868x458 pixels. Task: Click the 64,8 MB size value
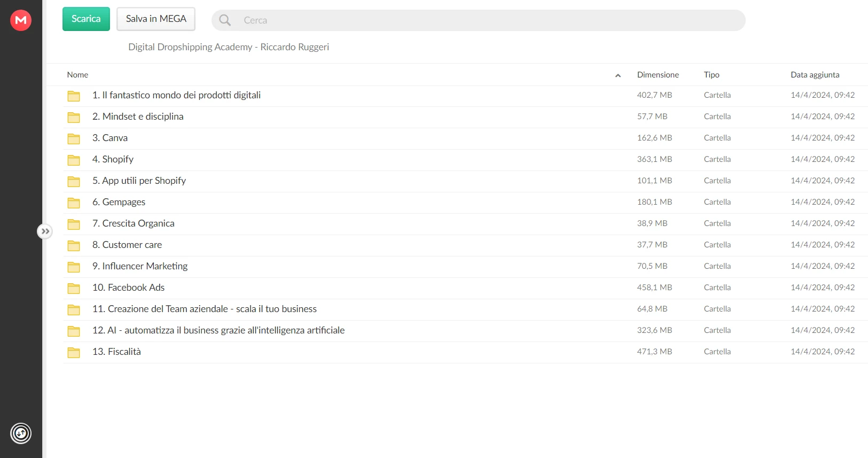pyautogui.click(x=652, y=309)
